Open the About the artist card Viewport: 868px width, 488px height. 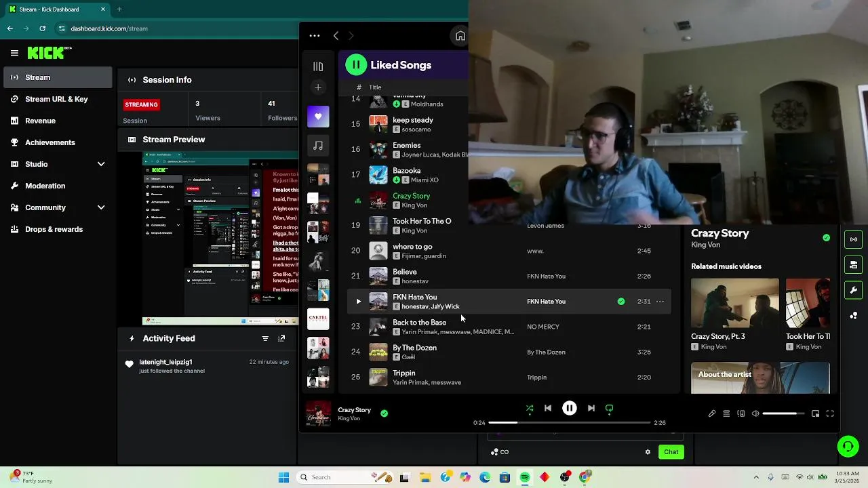click(760, 378)
